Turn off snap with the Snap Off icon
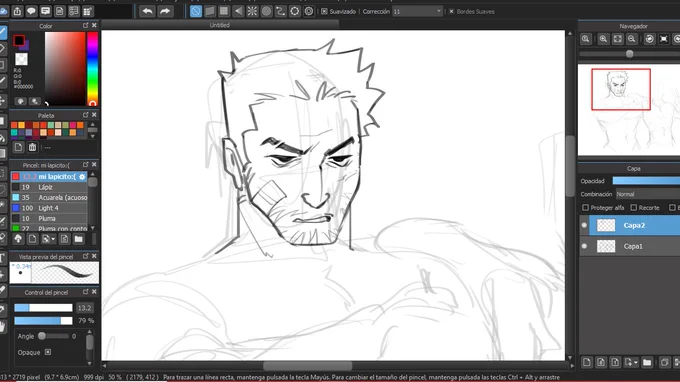 (196, 11)
